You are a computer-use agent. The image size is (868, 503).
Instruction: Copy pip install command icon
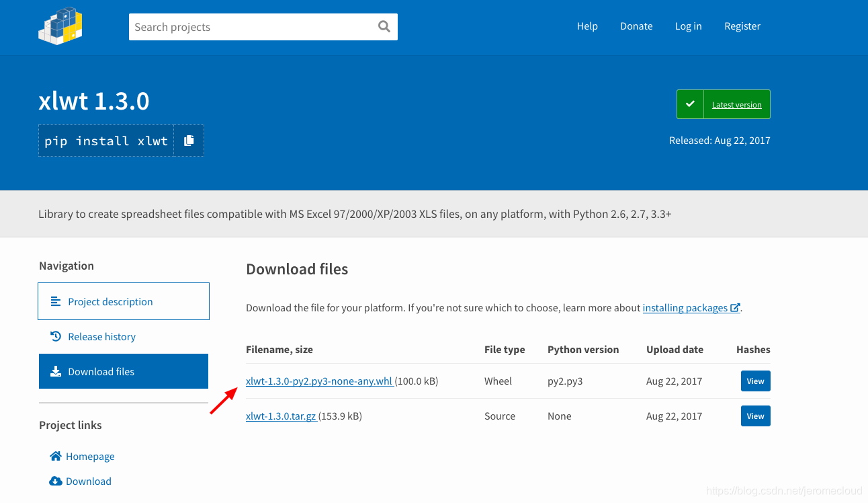189,141
